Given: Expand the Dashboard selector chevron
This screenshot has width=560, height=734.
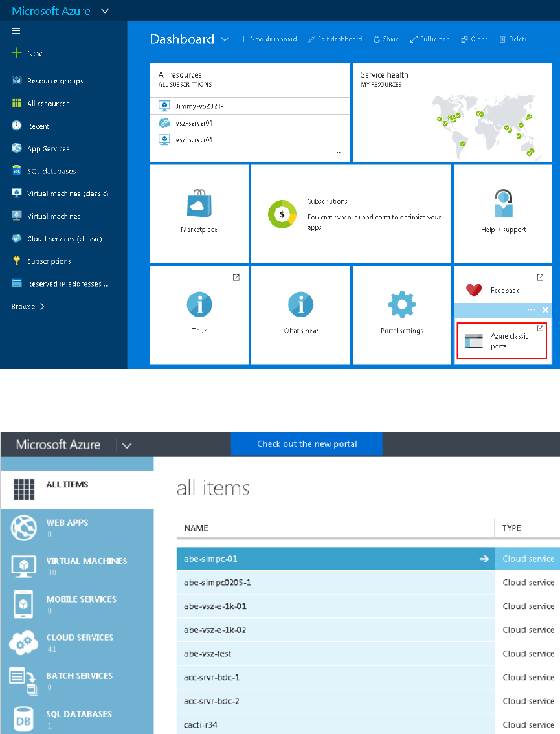Looking at the screenshot, I should click(x=225, y=39).
